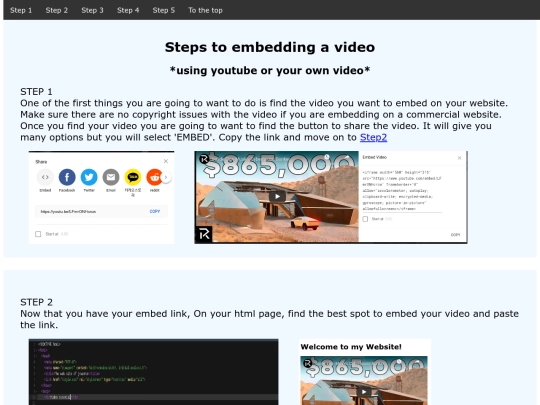Click COPY in the Embed Video panel
The height and width of the screenshot is (405, 540).
[x=455, y=235]
